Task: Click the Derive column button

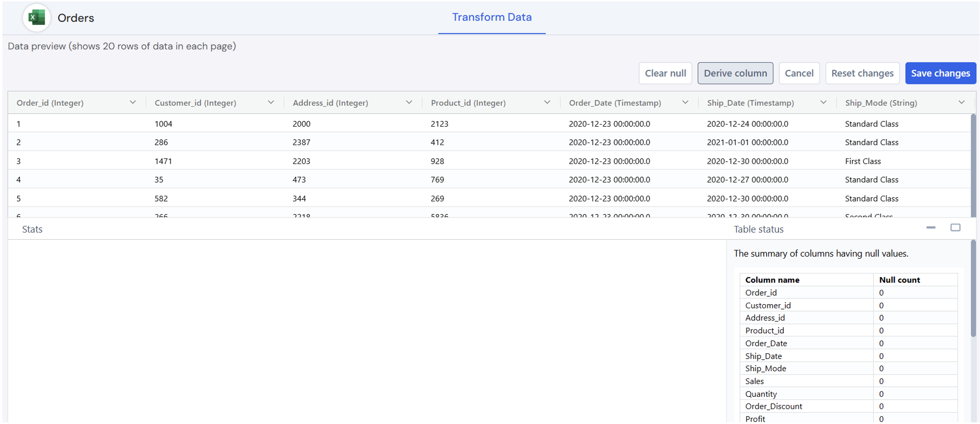Action: coord(735,73)
